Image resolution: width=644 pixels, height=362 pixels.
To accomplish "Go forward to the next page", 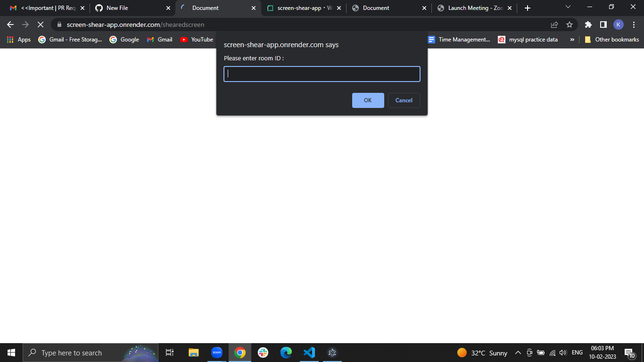I will pos(25,25).
